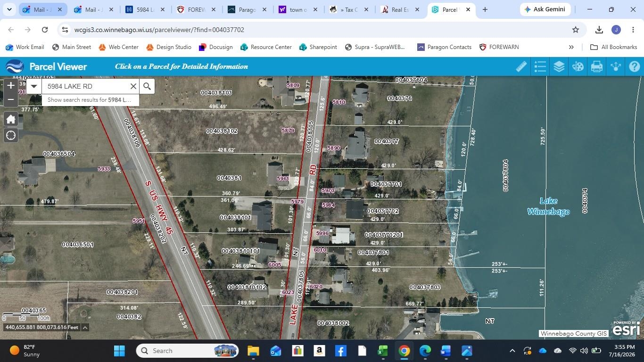Zoom in with the plus button
The width and height of the screenshot is (644, 362).
11,86
